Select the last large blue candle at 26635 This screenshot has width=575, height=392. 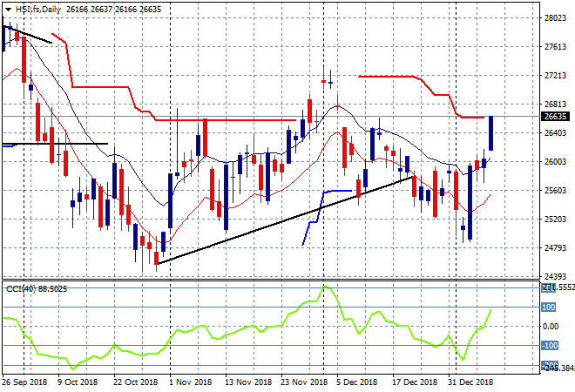coord(490,133)
